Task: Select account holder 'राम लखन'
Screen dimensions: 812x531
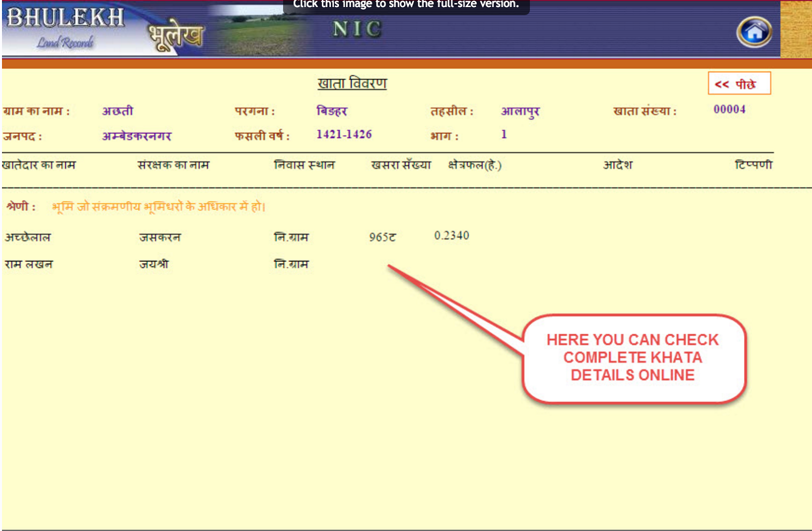Action: (x=29, y=264)
